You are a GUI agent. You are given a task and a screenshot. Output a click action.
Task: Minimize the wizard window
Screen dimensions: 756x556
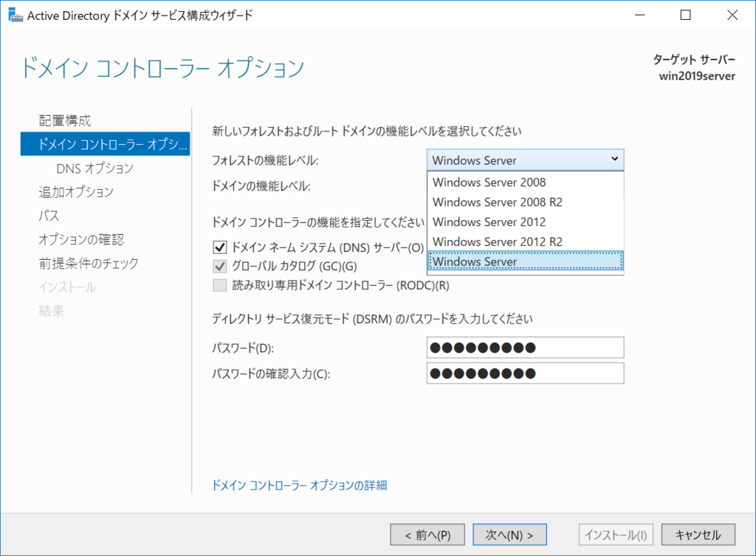point(640,16)
